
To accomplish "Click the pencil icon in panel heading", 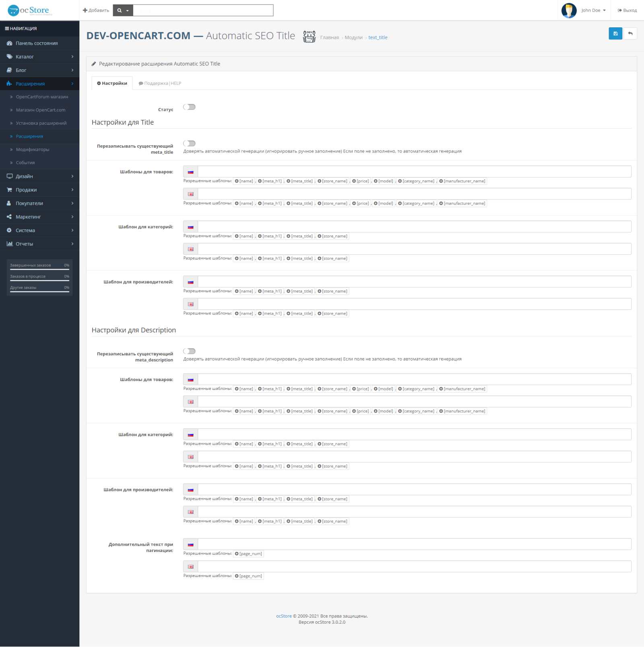I will click(94, 64).
